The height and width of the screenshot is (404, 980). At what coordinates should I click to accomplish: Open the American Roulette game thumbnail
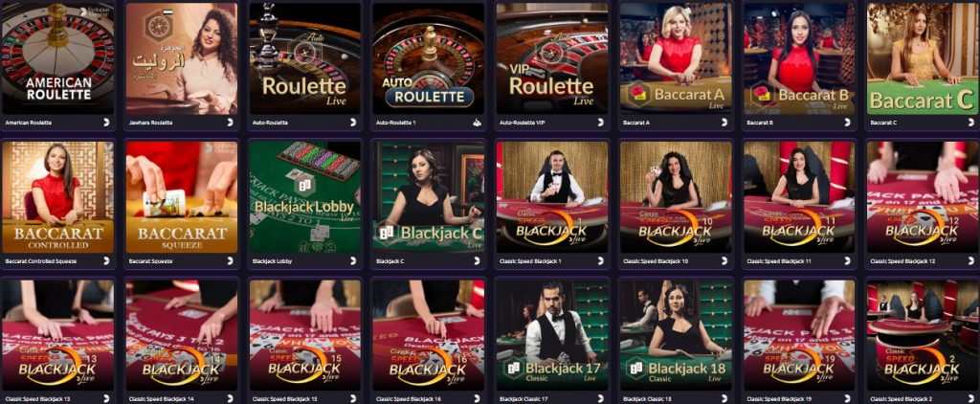click(x=57, y=58)
